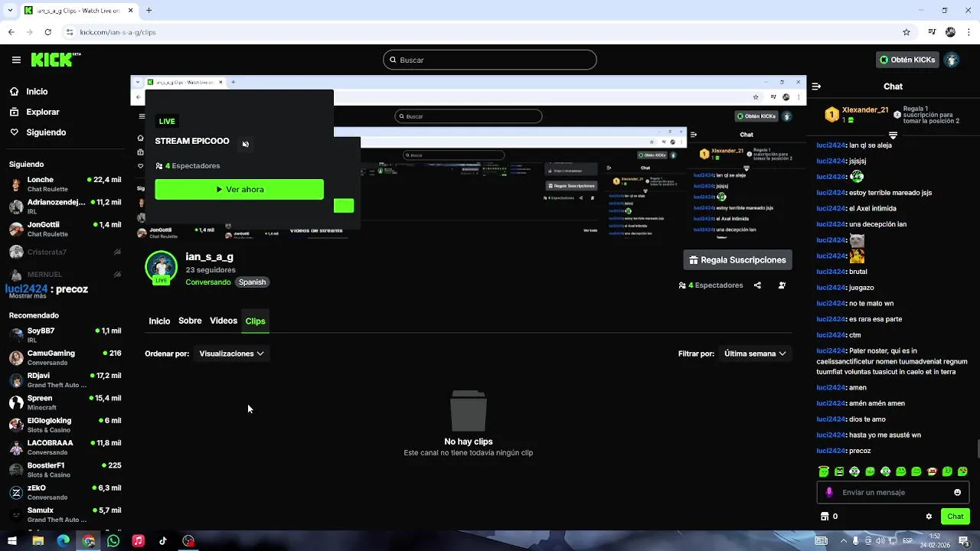Open Explorar in the sidebar
The height and width of the screenshot is (551, 980).
[x=43, y=112]
